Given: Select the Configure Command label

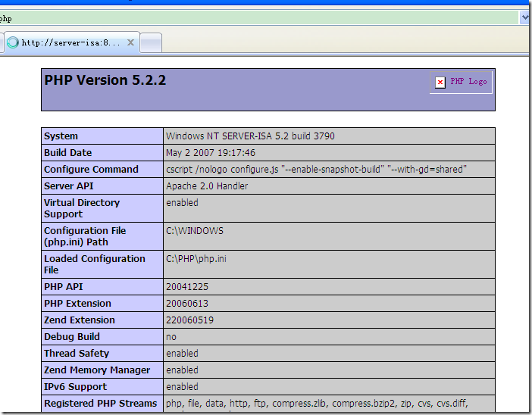Looking at the screenshot, I should [91, 169].
